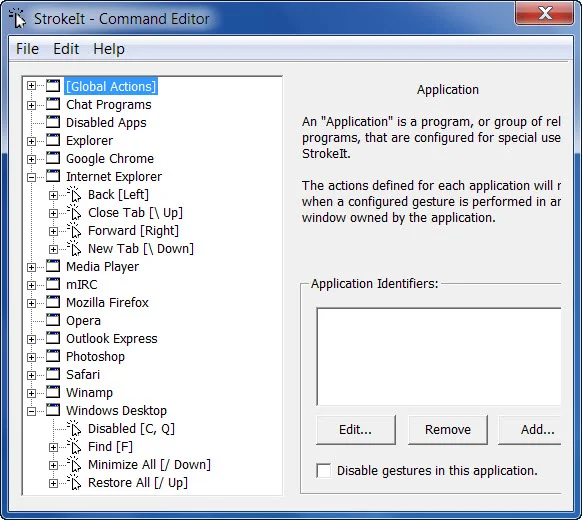Image resolution: width=582 pixels, height=520 pixels.
Task: Click the Outlook Express application icon
Action: point(53,338)
